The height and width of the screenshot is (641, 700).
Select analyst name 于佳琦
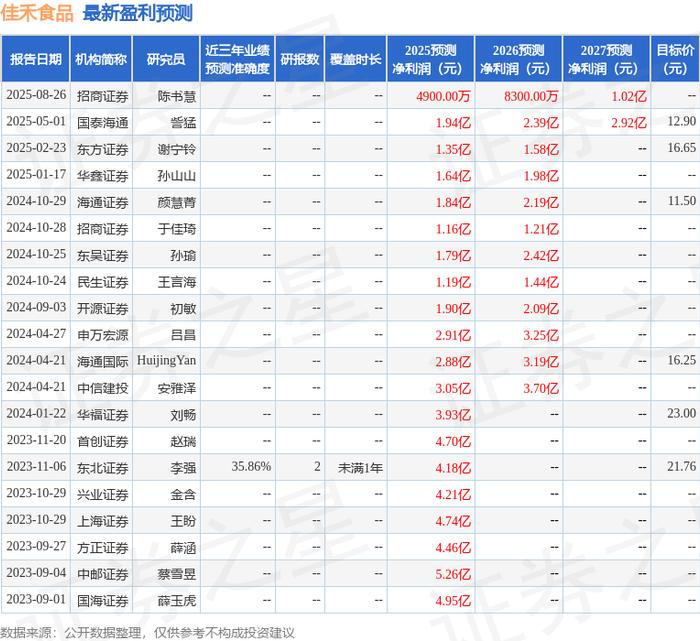click(x=177, y=229)
